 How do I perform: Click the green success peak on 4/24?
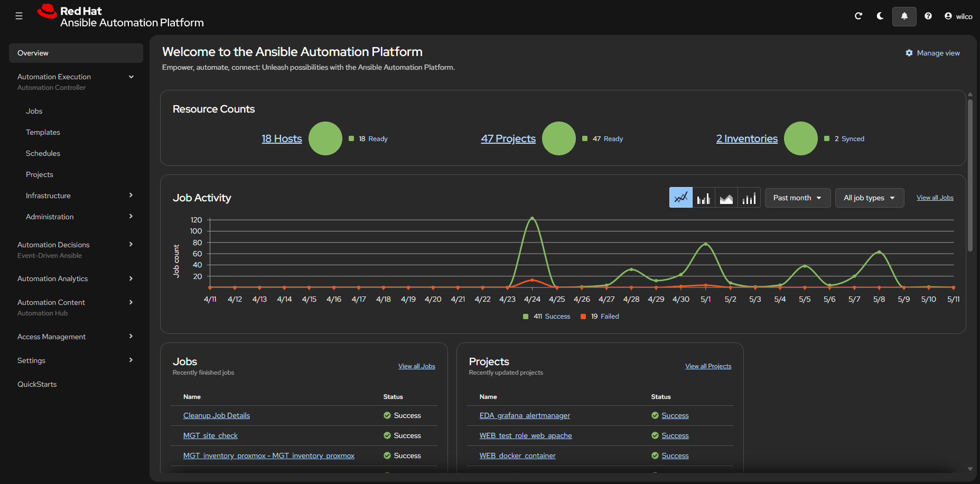532,218
